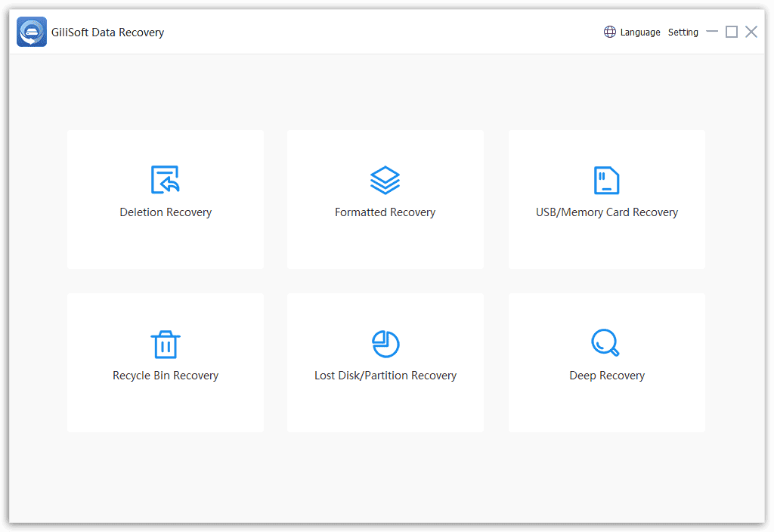The height and width of the screenshot is (532, 774).
Task: Click the USB/Memory Card Recovery card icon
Action: click(x=607, y=180)
